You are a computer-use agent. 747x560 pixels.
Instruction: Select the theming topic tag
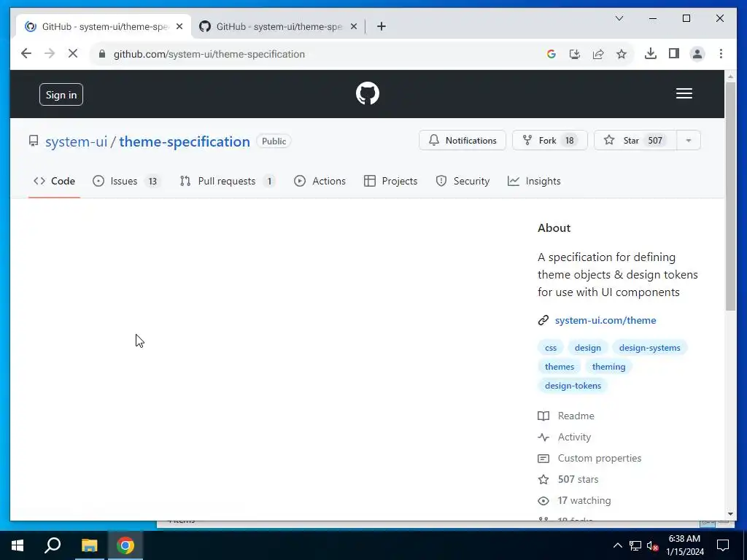608,367
